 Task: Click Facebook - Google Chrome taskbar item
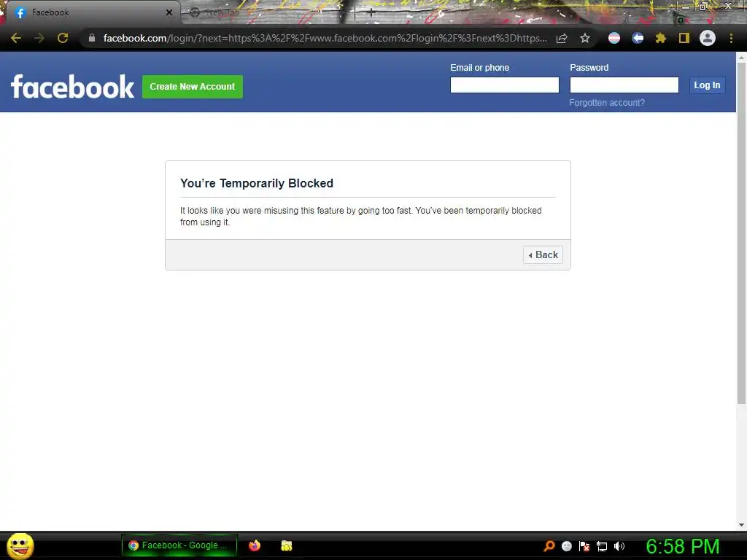tap(179, 545)
